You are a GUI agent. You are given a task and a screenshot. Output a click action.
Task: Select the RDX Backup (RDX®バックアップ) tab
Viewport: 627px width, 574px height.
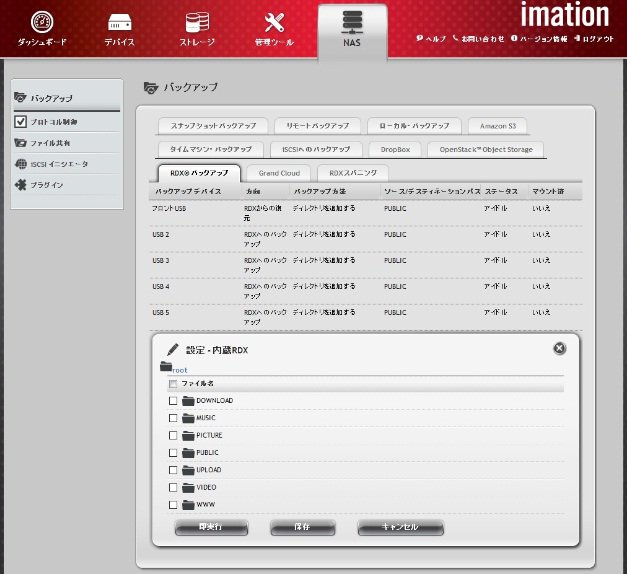click(199, 173)
